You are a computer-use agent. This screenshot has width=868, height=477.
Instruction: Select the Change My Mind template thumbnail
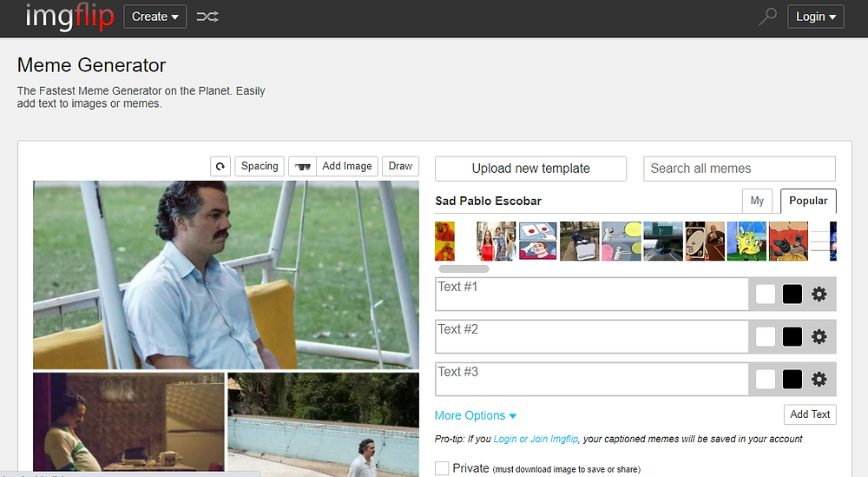(579, 241)
